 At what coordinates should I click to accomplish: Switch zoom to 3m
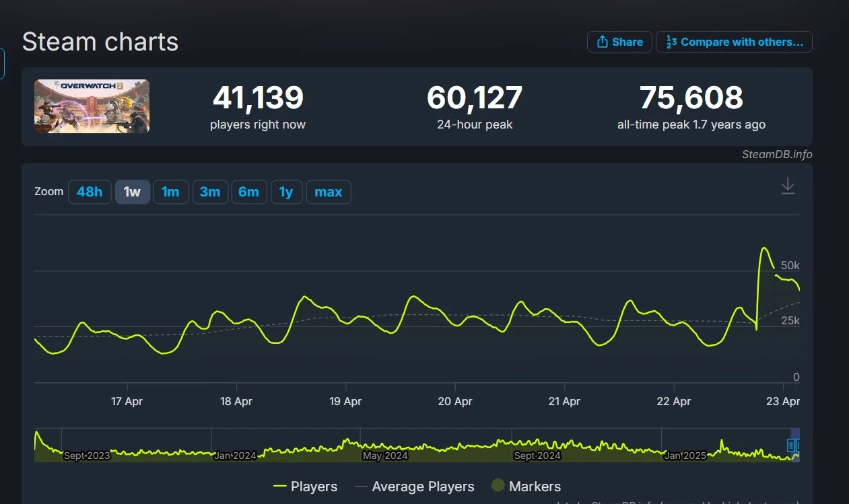tap(210, 192)
